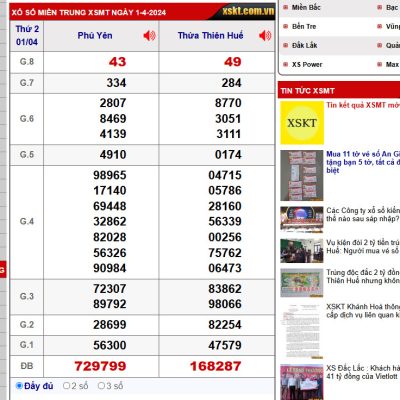The image size is (400, 400).
Task: Open the Bến Tre lottery link
Action: (304, 26)
